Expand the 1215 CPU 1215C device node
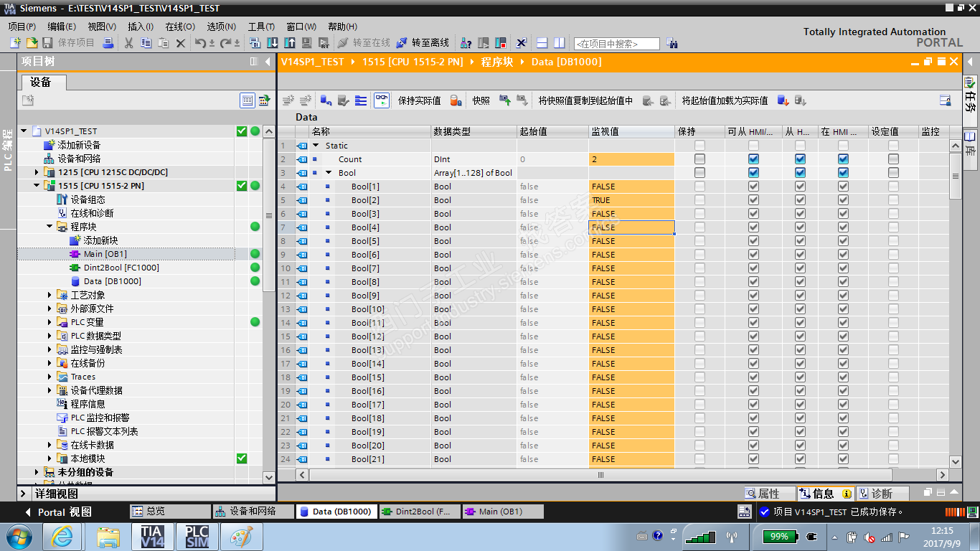 (37, 172)
